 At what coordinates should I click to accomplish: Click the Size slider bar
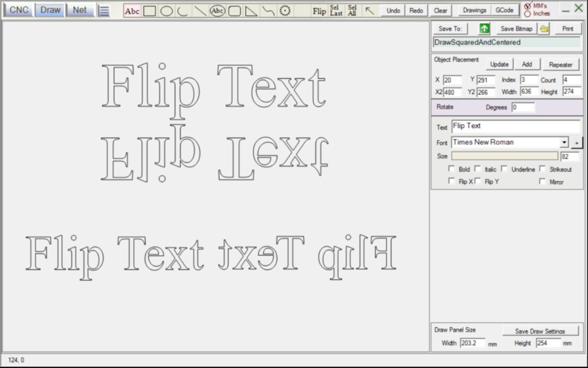coord(504,156)
